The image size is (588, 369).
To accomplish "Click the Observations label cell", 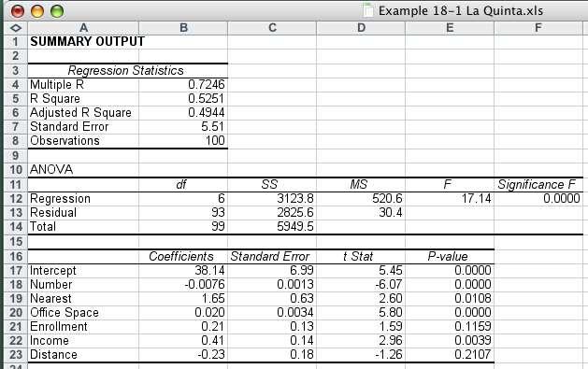I will (83, 141).
